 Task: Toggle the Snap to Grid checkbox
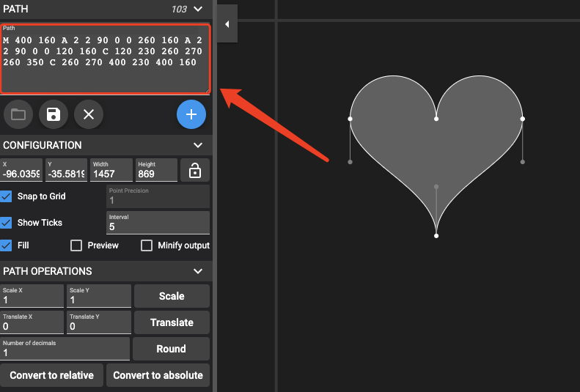coord(6,196)
